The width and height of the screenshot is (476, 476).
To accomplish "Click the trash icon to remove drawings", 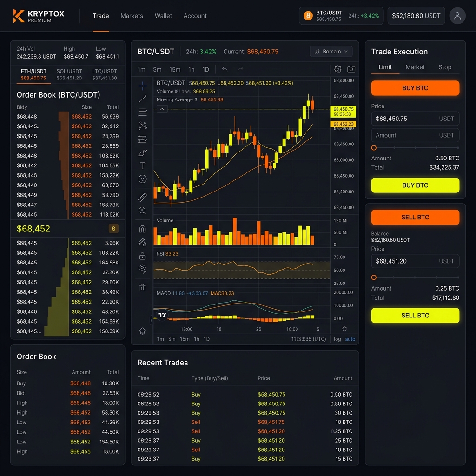I will (142, 287).
